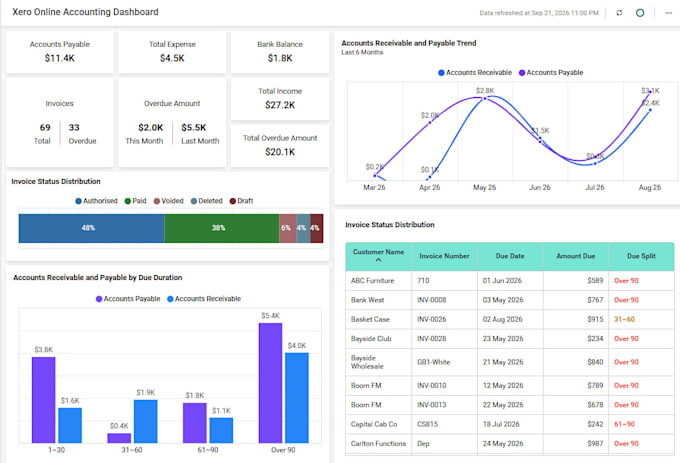This screenshot has height=463, width=680.
Task: Click the $2.4K Aug 26 receivable data point
Action: (650, 110)
